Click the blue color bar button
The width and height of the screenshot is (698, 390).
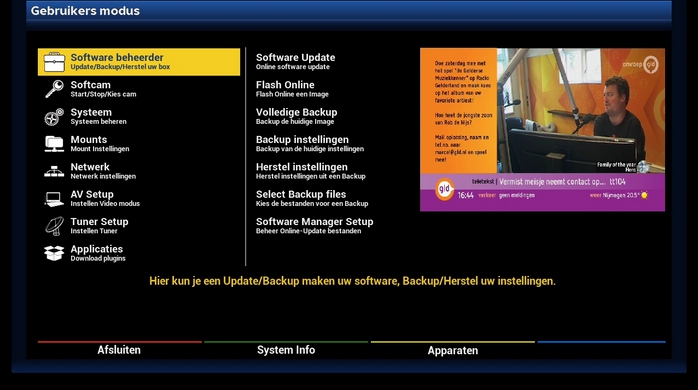(x=601, y=349)
